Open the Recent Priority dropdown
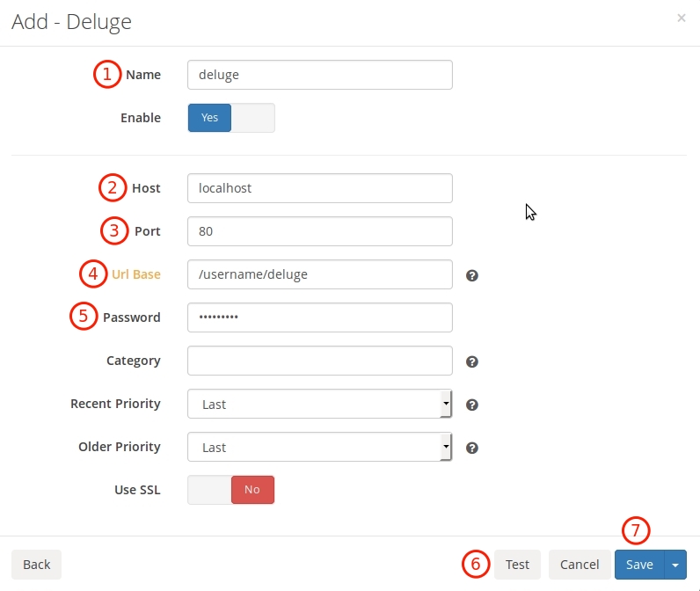The height and width of the screenshot is (591, 700). (320, 405)
